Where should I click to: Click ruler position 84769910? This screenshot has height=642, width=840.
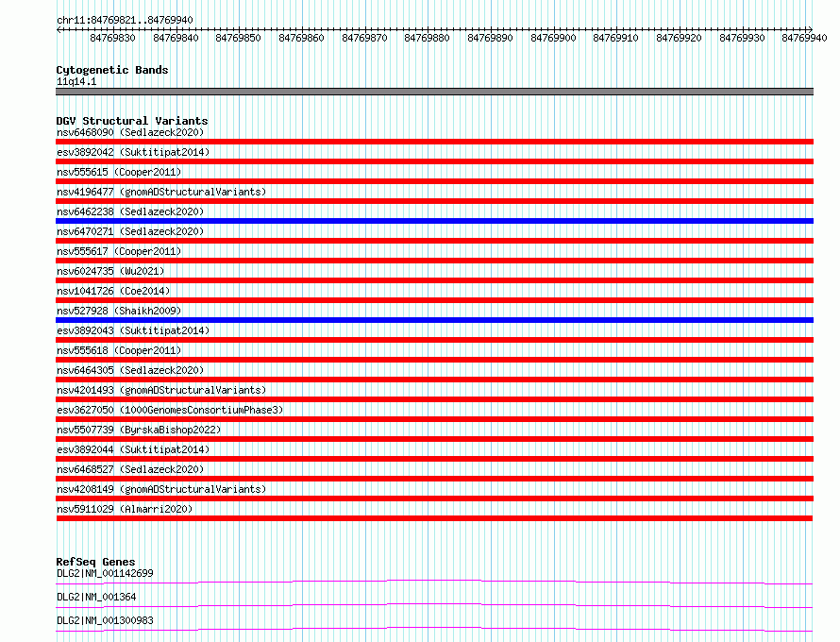click(616, 38)
